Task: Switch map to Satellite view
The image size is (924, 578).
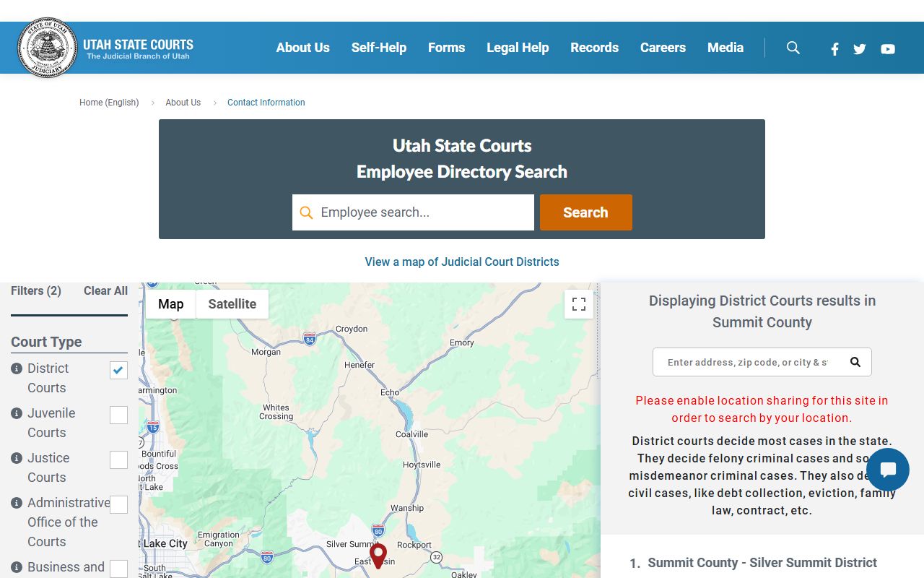Action: pyautogui.click(x=232, y=304)
